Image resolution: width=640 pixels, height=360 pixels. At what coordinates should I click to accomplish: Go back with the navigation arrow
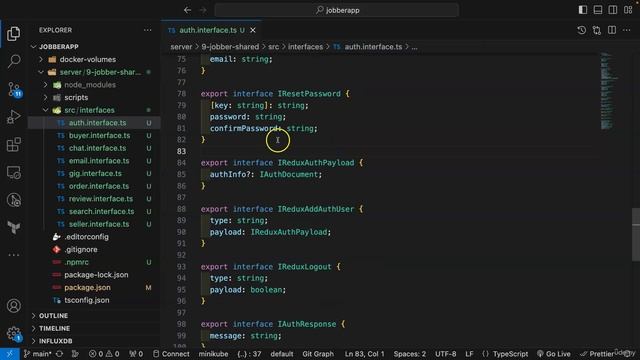click(187, 10)
